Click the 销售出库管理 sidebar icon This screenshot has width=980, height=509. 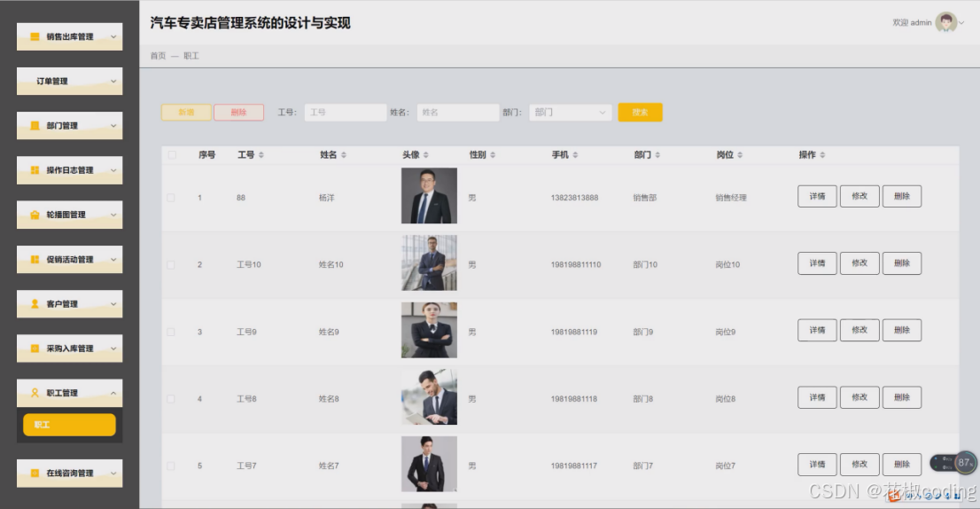click(35, 37)
